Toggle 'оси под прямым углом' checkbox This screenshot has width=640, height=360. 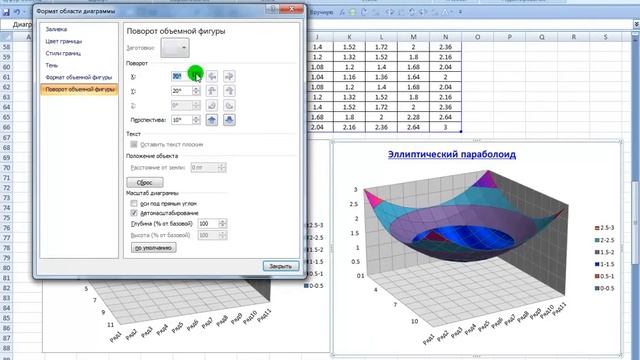tap(134, 203)
